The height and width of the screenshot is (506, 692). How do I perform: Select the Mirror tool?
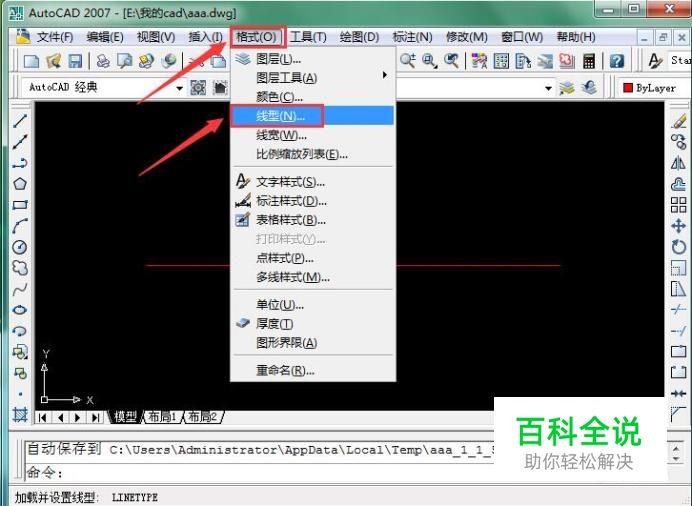[679, 163]
